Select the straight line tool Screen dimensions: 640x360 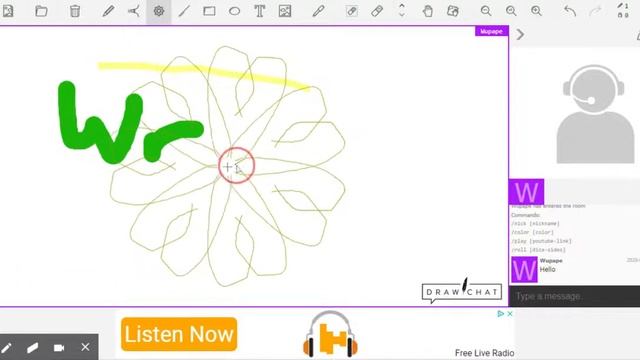pos(184,11)
